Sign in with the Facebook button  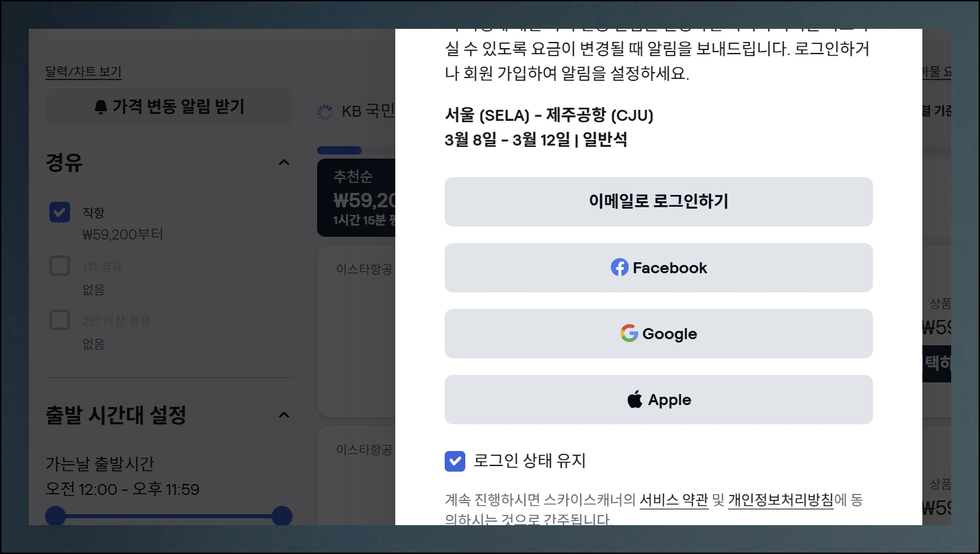658,268
